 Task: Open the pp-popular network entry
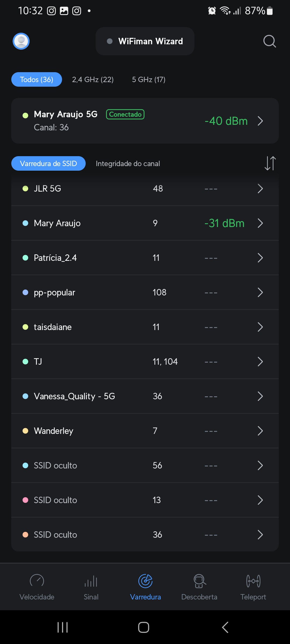tap(145, 292)
